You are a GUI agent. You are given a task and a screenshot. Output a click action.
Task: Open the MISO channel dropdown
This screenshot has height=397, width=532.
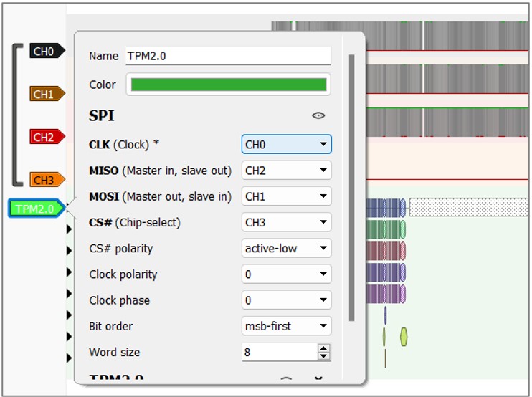click(x=286, y=170)
